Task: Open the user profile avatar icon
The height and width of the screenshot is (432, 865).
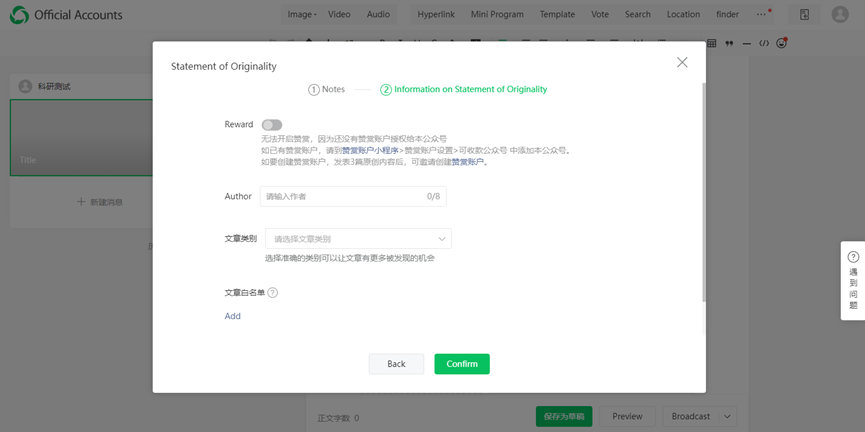Action: (839, 15)
